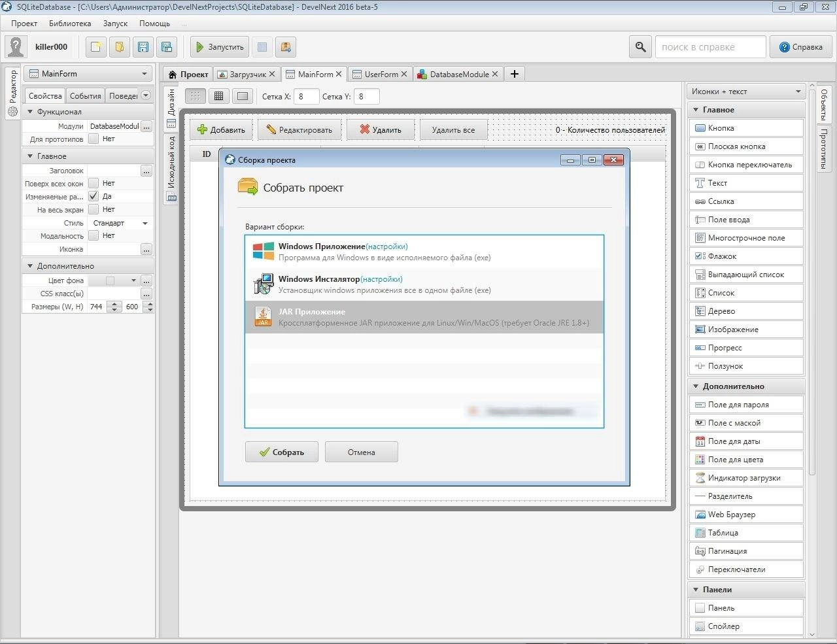Close the DatabaseModule tab
Image resolution: width=837 pixels, height=644 pixels.
pyautogui.click(x=495, y=74)
